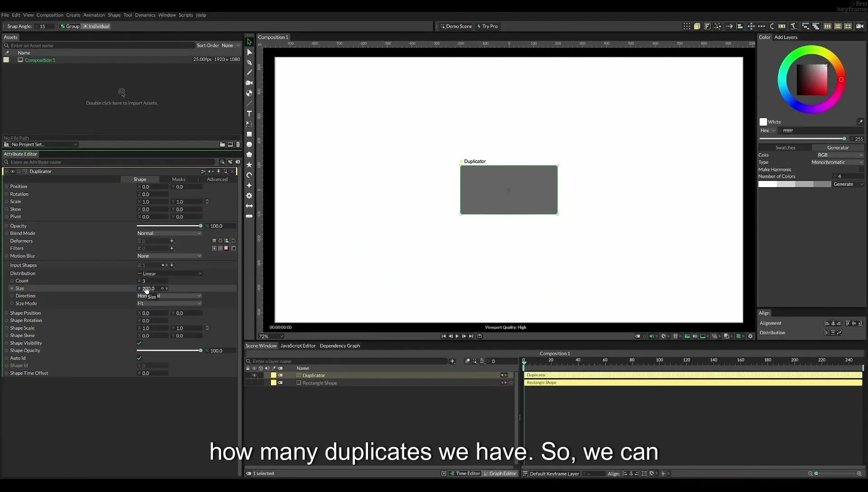Open the Distribution Linear dropdown
The image size is (868, 492).
pyautogui.click(x=169, y=274)
